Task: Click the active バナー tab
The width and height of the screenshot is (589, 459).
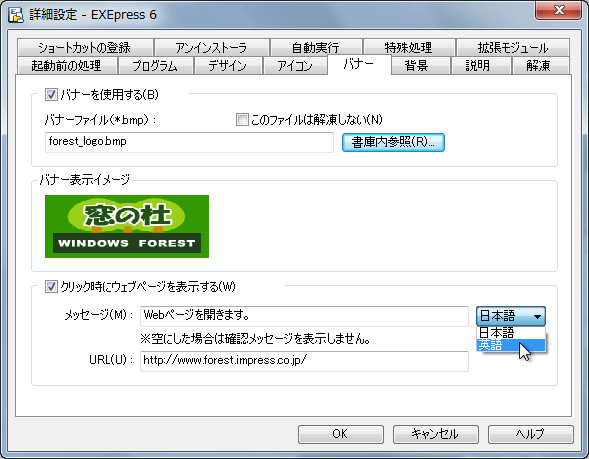Action: pyautogui.click(x=359, y=64)
